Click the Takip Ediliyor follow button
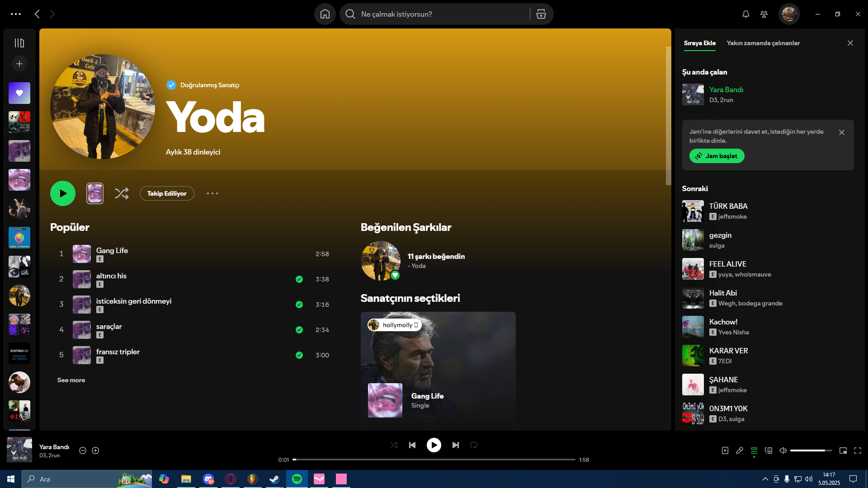Image resolution: width=868 pixels, height=488 pixels. tap(167, 193)
